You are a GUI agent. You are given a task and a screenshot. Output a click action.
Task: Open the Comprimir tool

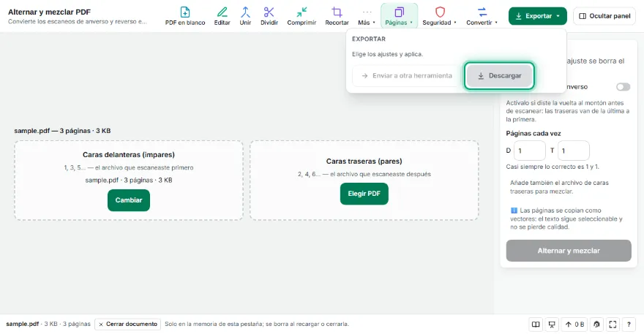coord(302,16)
